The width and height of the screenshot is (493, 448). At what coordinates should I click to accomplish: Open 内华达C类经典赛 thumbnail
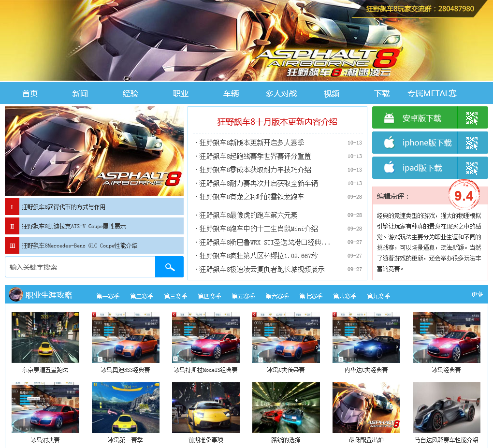pos(366,337)
